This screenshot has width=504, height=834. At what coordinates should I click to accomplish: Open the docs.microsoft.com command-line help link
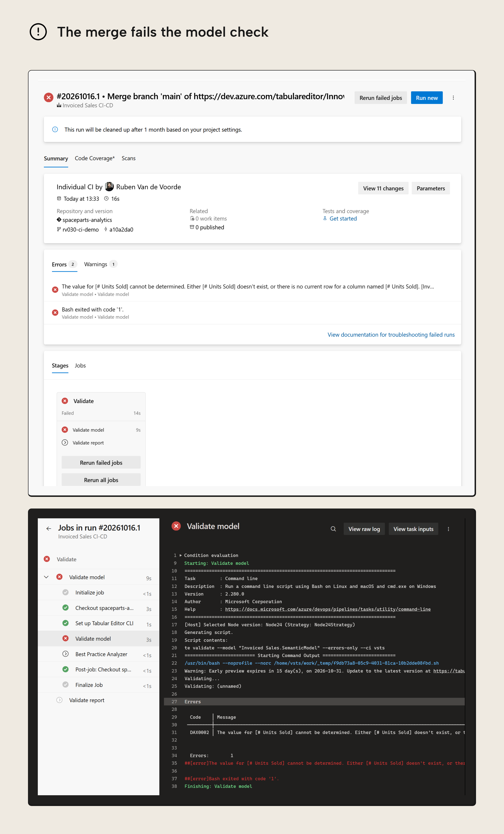pos(328,609)
